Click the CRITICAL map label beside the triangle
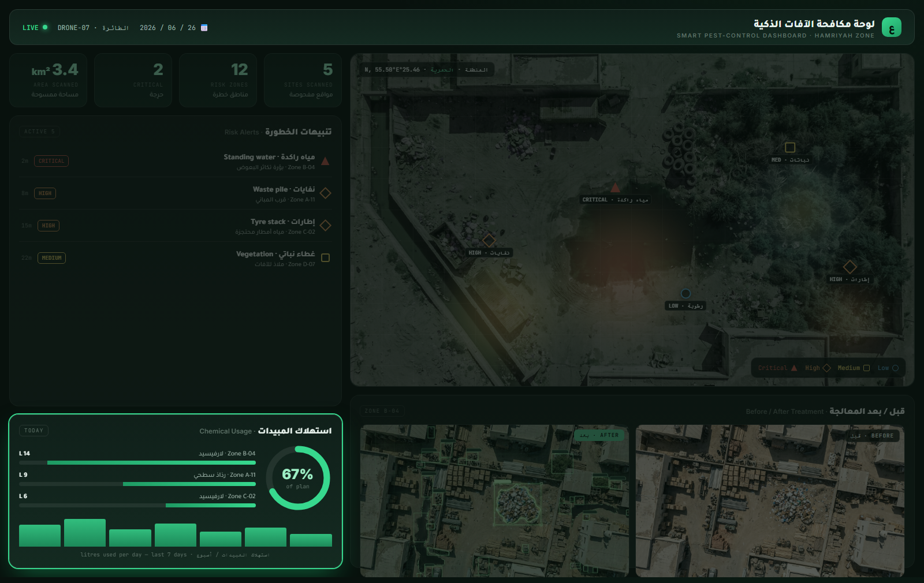This screenshot has height=583, width=924. pos(615,200)
